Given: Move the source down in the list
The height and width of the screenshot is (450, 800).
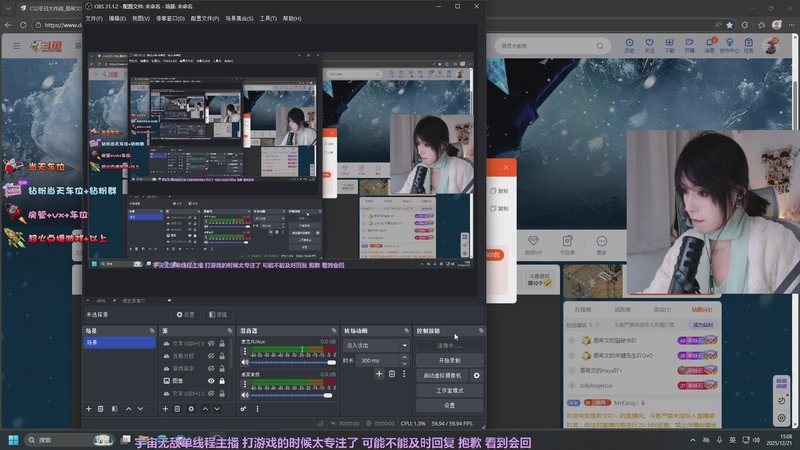Looking at the screenshot, I should (x=217, y=409).
